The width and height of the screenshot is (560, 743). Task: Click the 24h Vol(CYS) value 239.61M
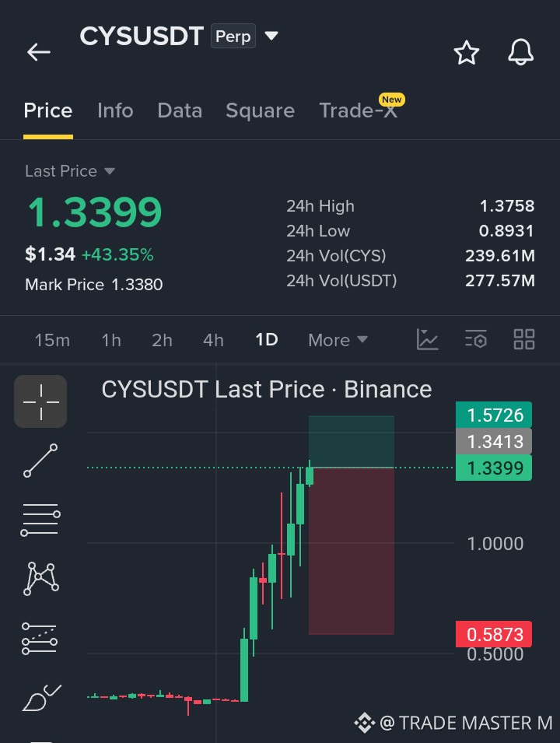click(x=500, y=256)
